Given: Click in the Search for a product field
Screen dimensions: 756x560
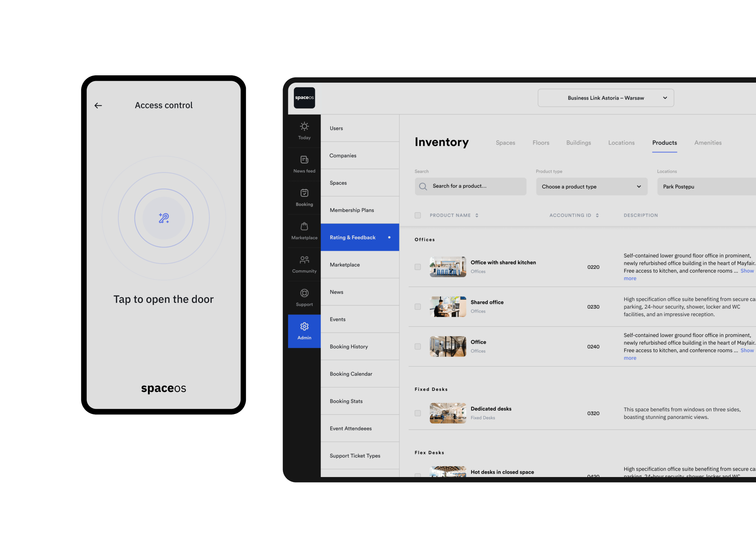Looking at the screenshot, I should [x=471, y=187].
